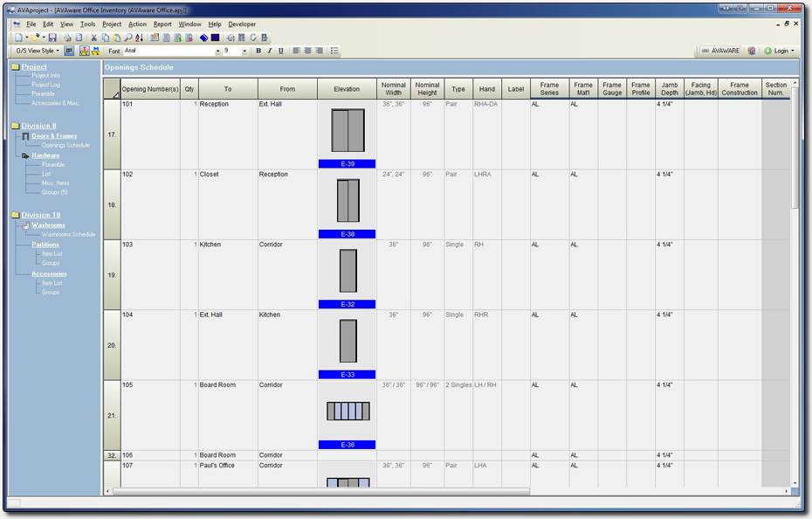Open the O/S View Style dropdown

pos(38,51)
